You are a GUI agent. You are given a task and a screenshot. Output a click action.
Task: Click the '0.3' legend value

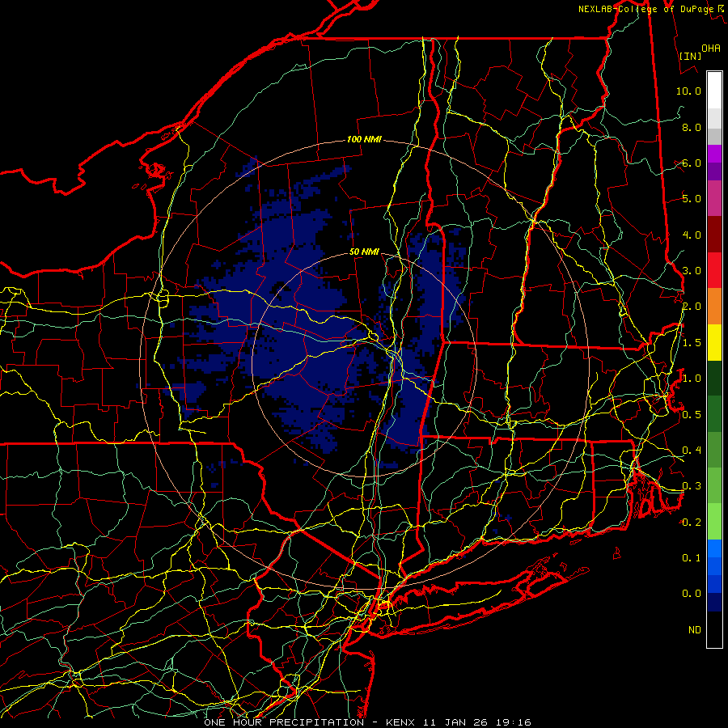(692, 486)
